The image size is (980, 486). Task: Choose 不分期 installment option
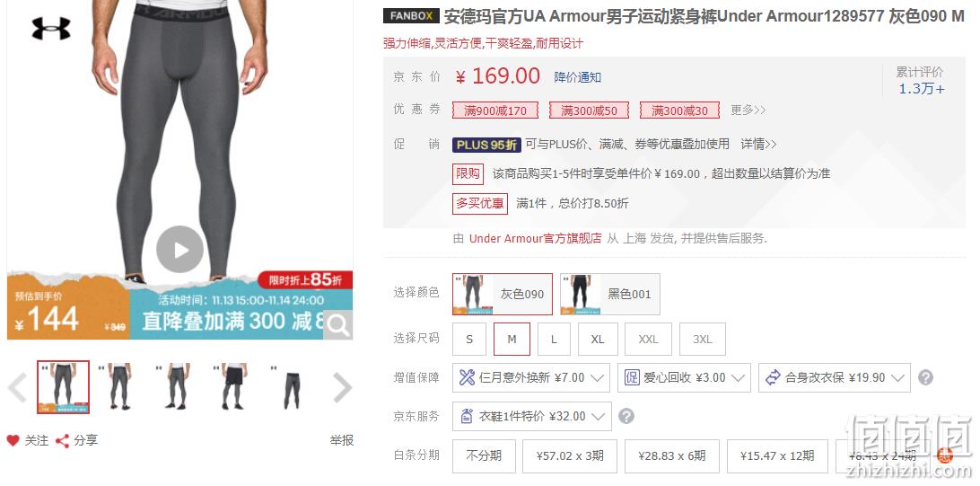(x=484, y=456)
